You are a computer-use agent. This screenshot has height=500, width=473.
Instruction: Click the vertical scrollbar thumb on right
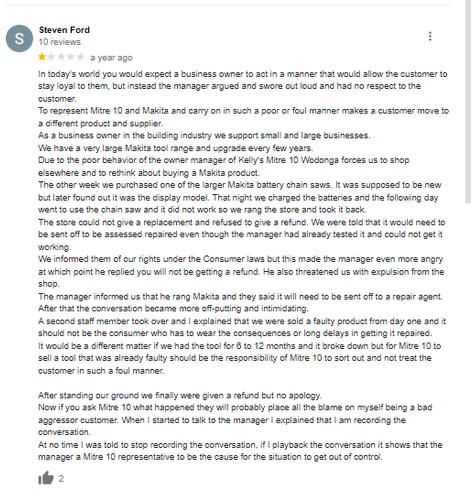tap(468, 101)
